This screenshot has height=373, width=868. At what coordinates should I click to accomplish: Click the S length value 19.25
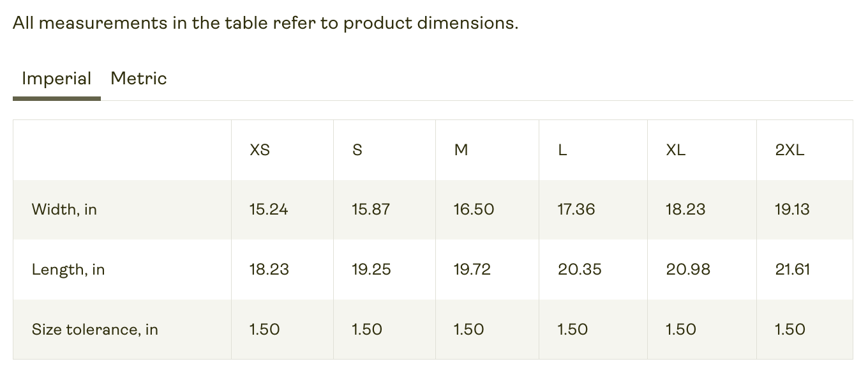(371, 270)
